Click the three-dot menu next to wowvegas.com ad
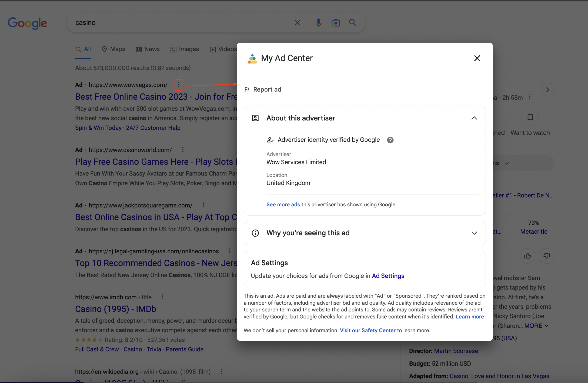 tap(178, 85)
